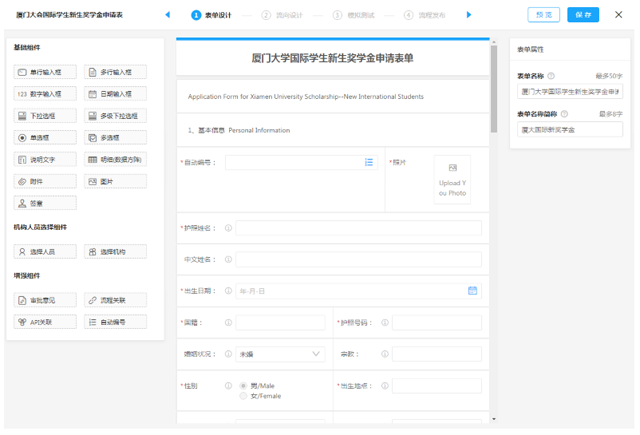The width and height of the screenshot is (640, 435).
Task: Click the 国籍 input field
Action: 280,322
